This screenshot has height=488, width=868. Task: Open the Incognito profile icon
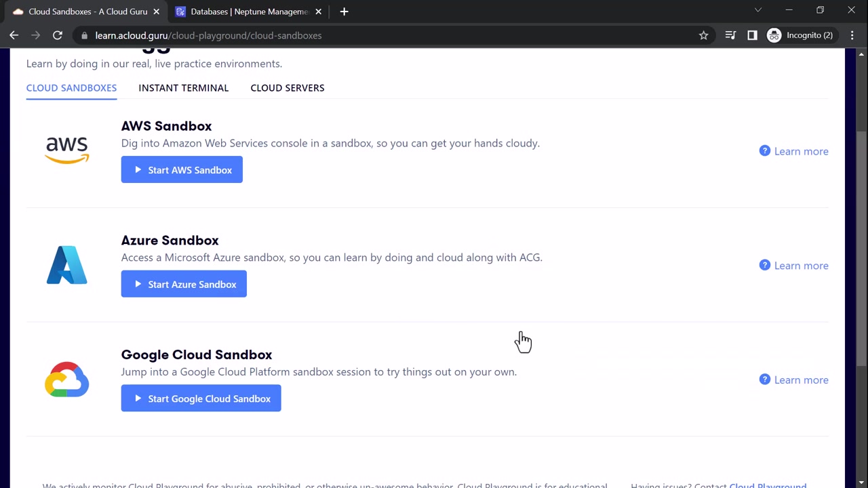coord(774,35)
